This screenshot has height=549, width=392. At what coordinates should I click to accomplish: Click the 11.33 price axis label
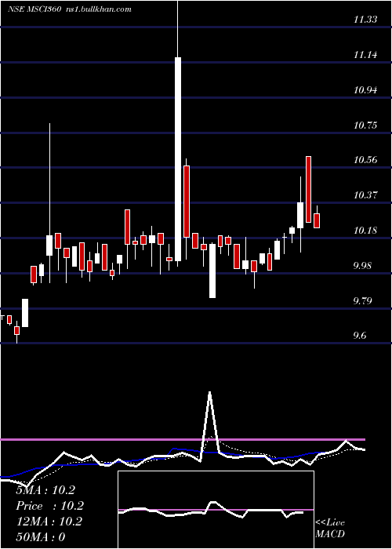365,20
